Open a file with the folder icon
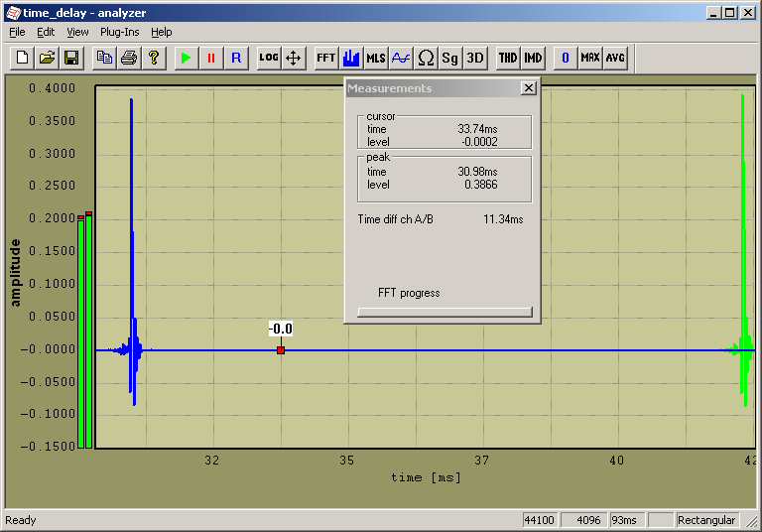The width and height of the screenshot is (762, 532). click(x=47, y=58)
